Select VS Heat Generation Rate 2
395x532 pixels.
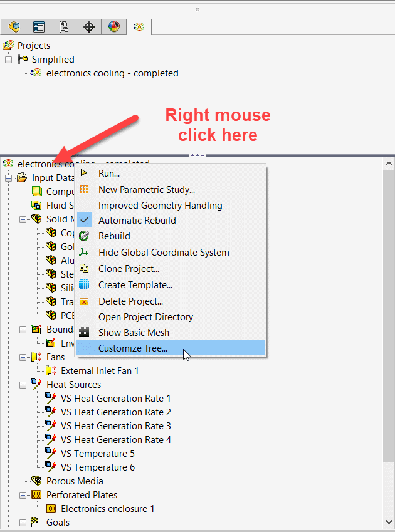click(x=116, y=412)
